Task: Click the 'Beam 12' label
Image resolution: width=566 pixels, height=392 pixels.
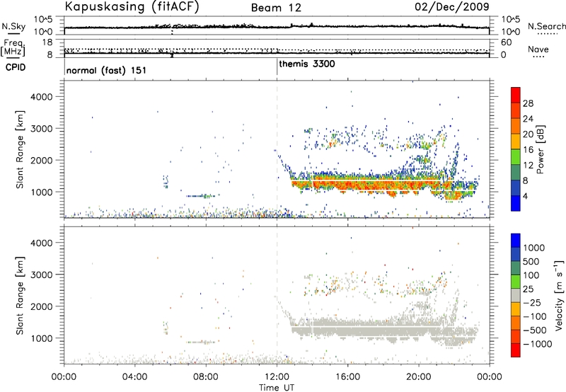Action: click(x=276, y=8)
